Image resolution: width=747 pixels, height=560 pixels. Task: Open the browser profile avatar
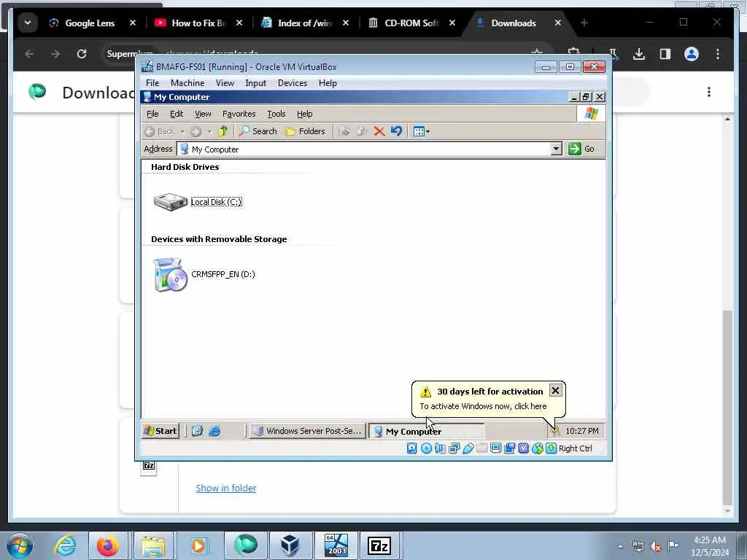click(x=692, y=54)
